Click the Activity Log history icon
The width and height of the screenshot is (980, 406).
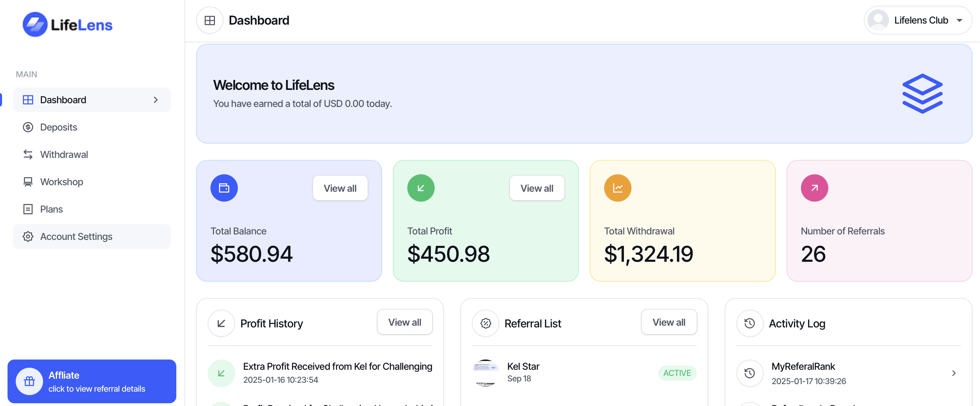(x=749, y=323)
